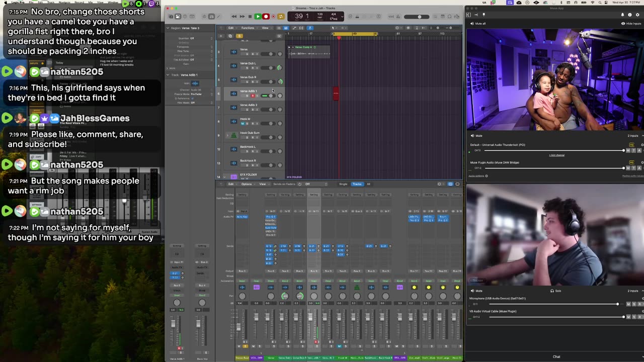Adjust the Verse Dub R pan knob
The height and width of the screenshot is (362, 644).
pos(280,81)
